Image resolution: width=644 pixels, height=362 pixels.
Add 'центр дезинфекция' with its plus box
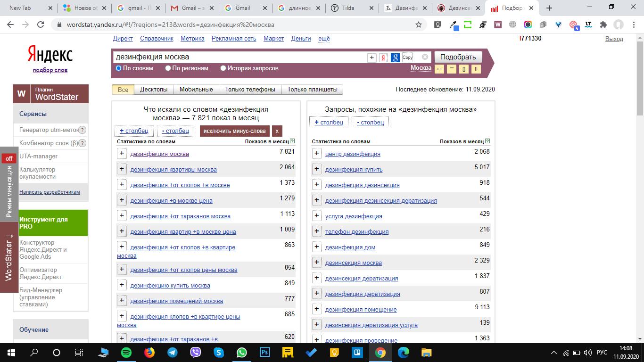[x=317, y=153]
